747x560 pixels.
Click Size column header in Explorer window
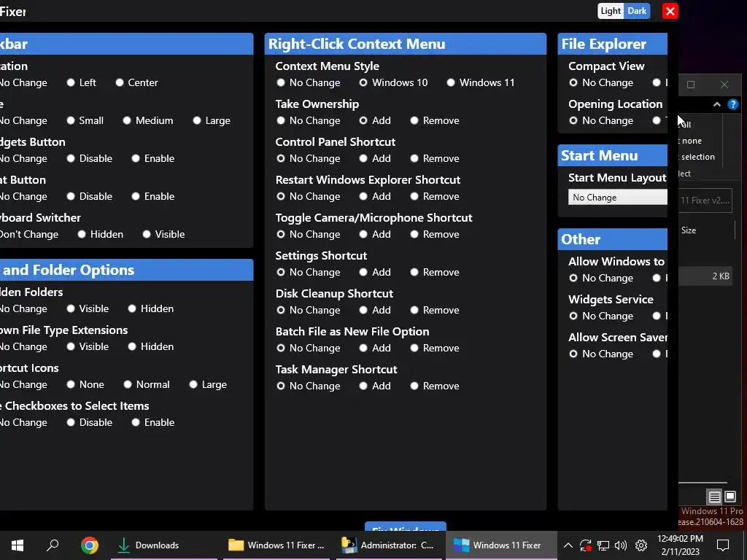689,230
